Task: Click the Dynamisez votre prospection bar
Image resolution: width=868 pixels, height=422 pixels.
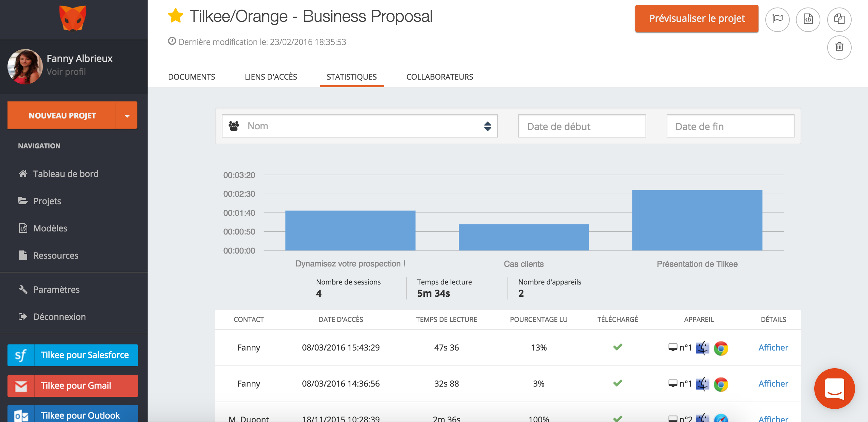Action: coord(350,230)
